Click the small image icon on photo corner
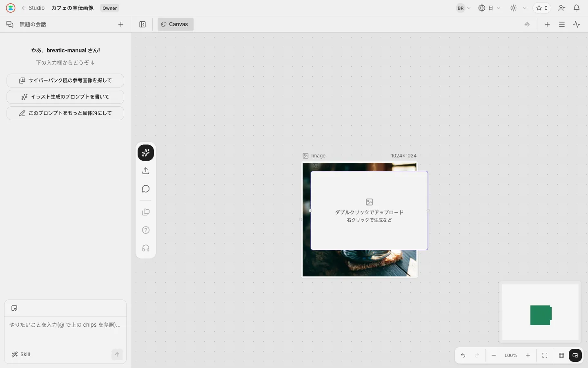Screen dimensions: 588x368 point(315,166)
